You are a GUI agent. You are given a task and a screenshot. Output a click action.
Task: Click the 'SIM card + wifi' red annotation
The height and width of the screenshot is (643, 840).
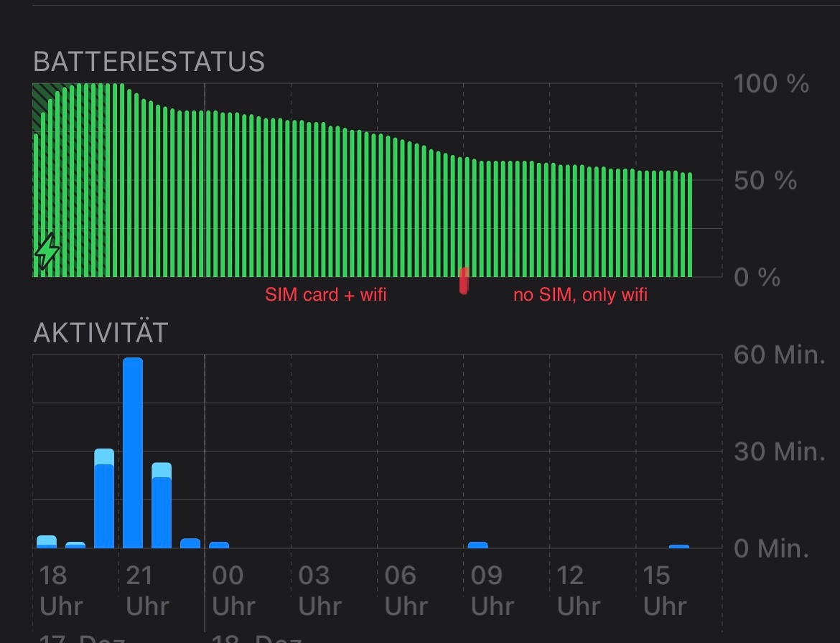326,294
